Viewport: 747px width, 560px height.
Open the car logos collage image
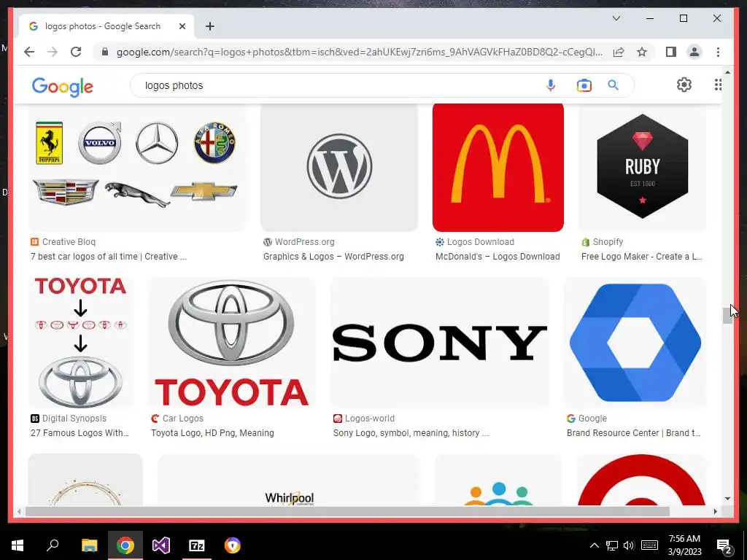coord(136,168)
